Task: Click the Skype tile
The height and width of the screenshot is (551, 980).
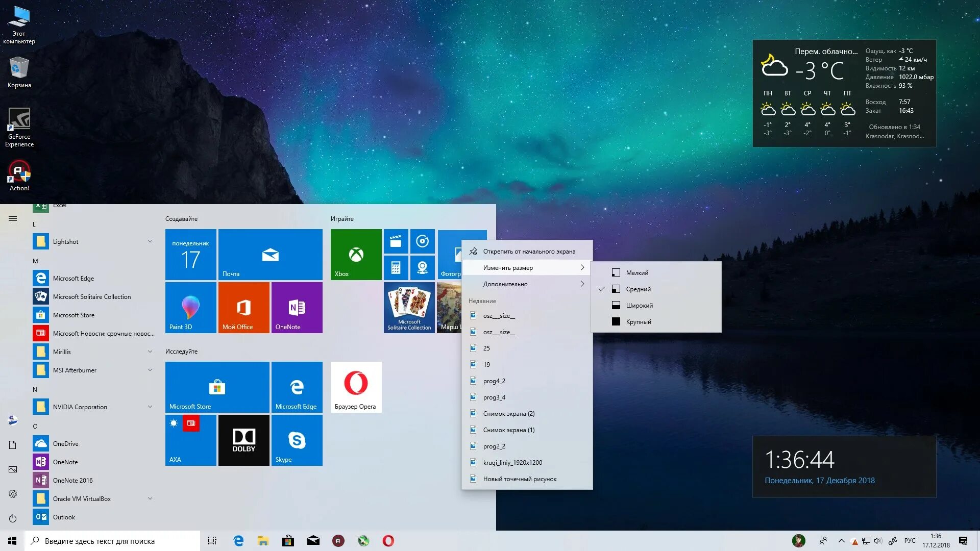Action: pos(297,440)
